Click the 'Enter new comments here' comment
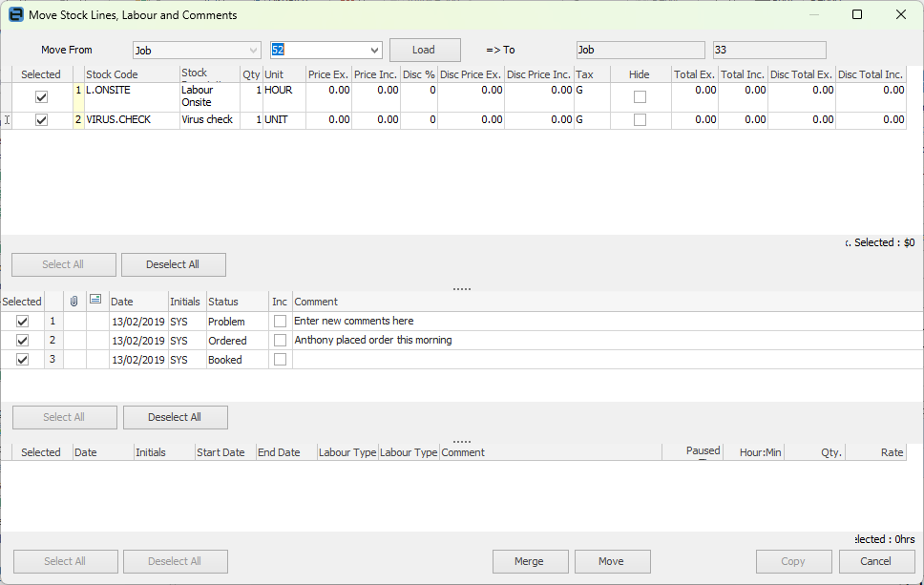 coord(353,321)
